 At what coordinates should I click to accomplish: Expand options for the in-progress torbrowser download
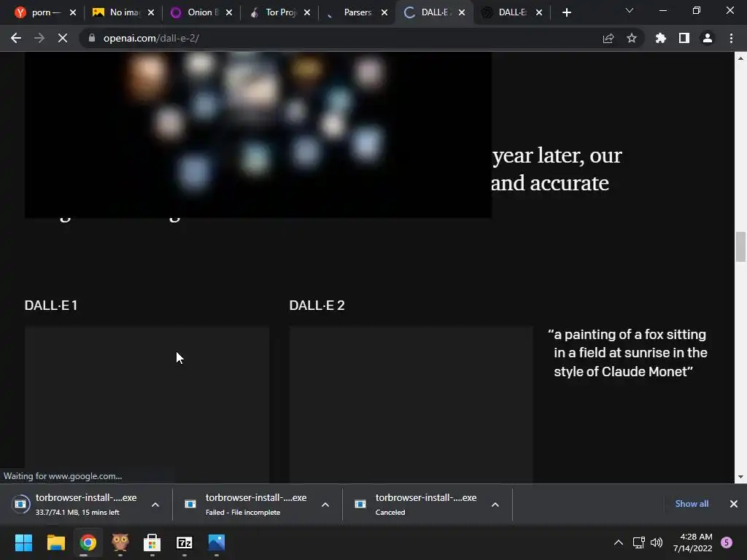point(155,505)
